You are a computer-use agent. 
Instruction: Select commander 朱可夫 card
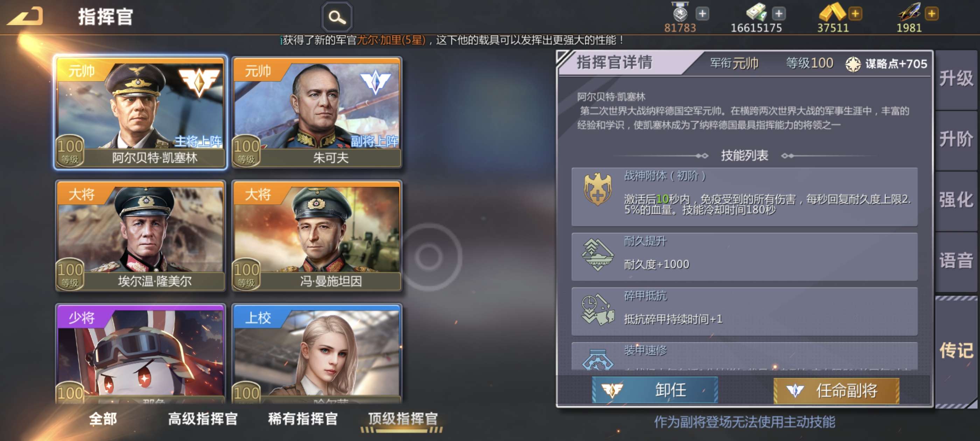pyautogui.click(x=316, y=113)
